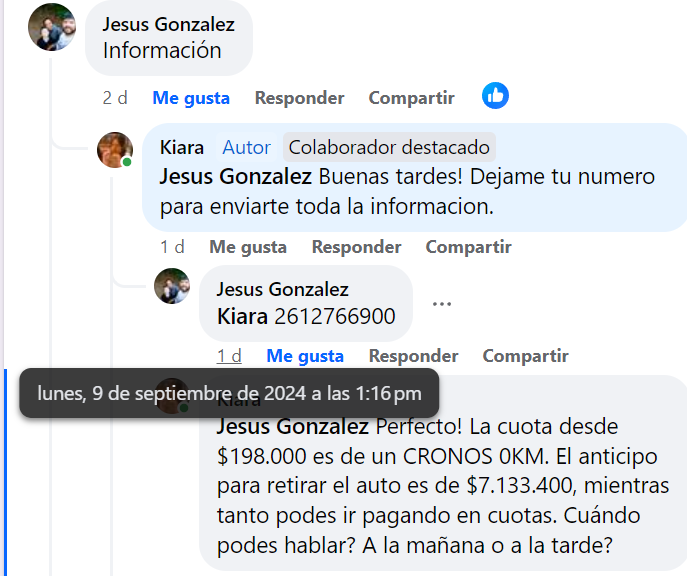Click the "Kiara" author name link
Image resolution: width=687 pixels, height=576 pixels.
click(x=181, y=148)
